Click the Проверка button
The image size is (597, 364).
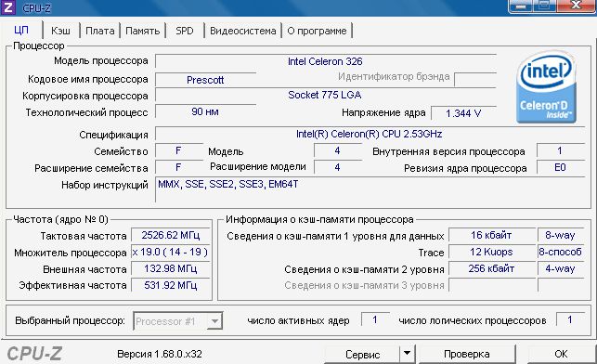tap(467, 354)
